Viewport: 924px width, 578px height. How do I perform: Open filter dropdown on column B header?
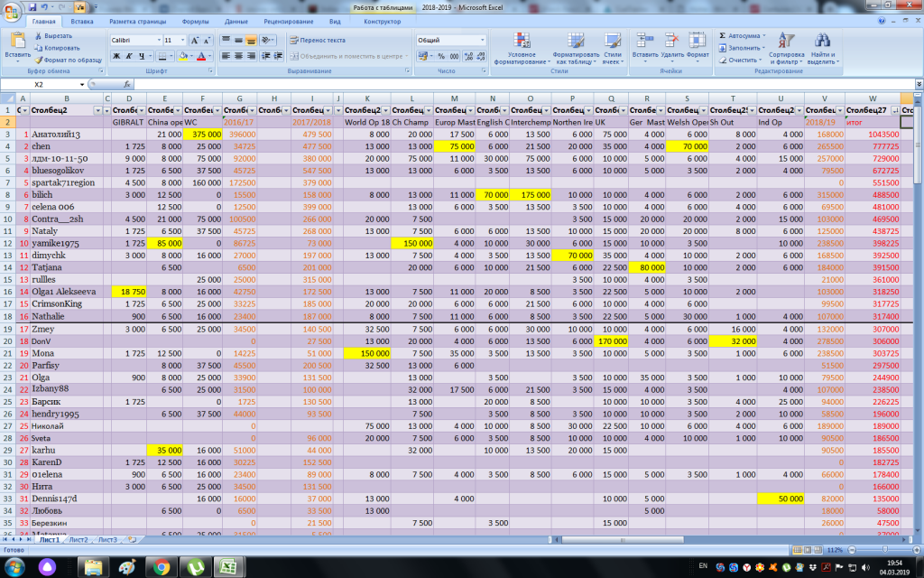pos(97,109)
